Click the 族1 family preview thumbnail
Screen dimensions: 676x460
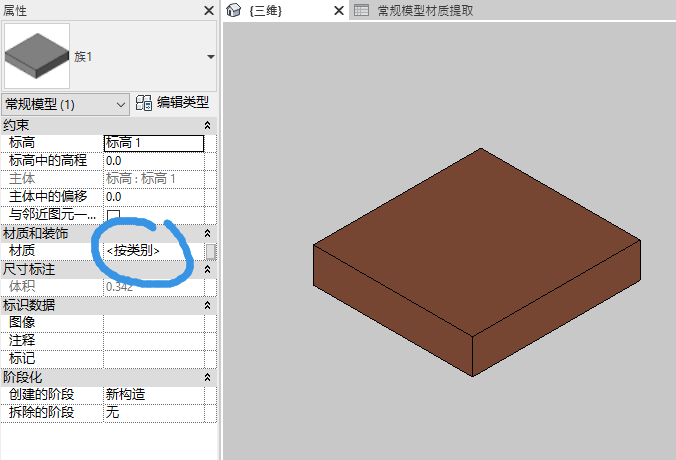[x=37, y=56]
